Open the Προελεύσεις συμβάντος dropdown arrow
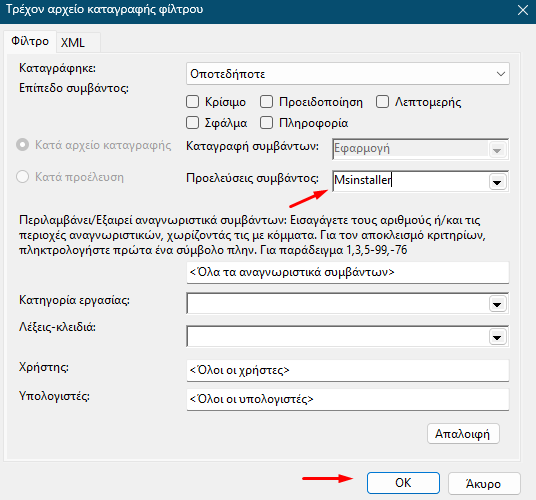Viewport: 536px width, 500px height. pyautogui.click(x=497, y=182)
